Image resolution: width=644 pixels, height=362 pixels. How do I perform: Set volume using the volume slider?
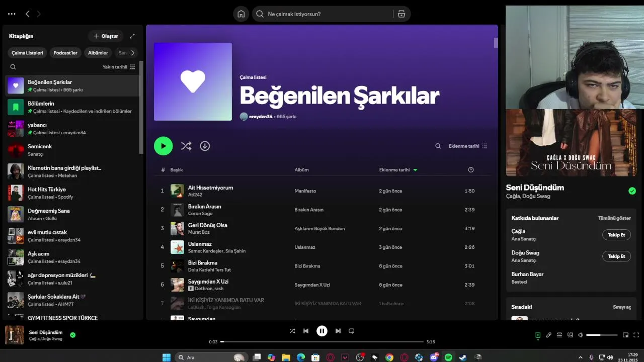click(x=602, y=335)
